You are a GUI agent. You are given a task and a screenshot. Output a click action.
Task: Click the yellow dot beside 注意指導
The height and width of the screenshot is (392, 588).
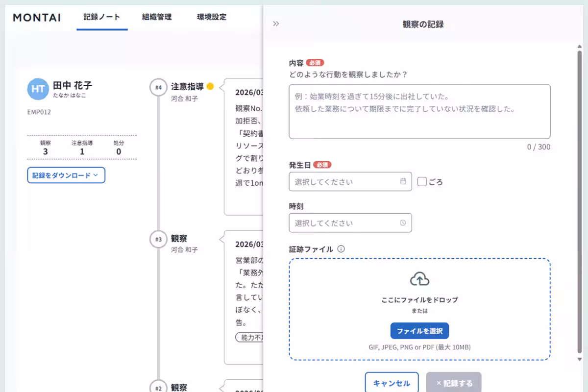tap(210, 86)
